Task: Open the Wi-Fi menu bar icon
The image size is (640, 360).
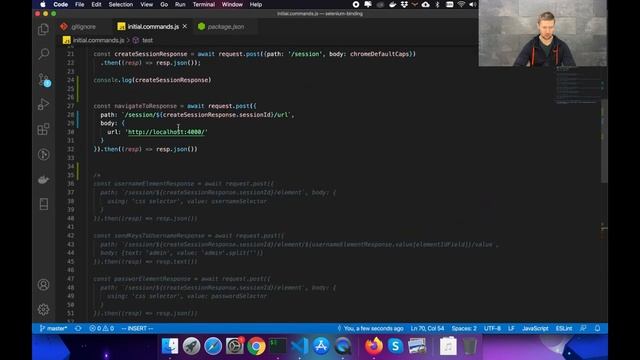Action: (x=461, y=4)
